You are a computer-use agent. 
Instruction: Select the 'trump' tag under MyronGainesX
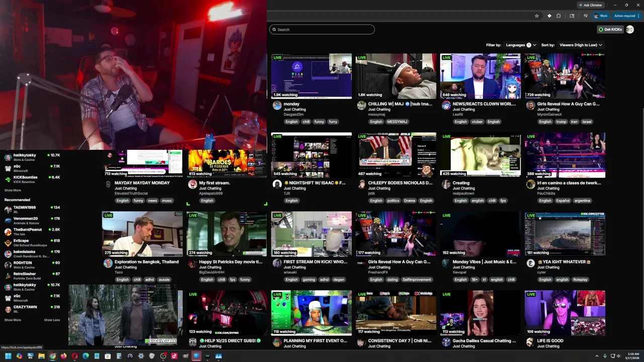[x=561, y=122]
